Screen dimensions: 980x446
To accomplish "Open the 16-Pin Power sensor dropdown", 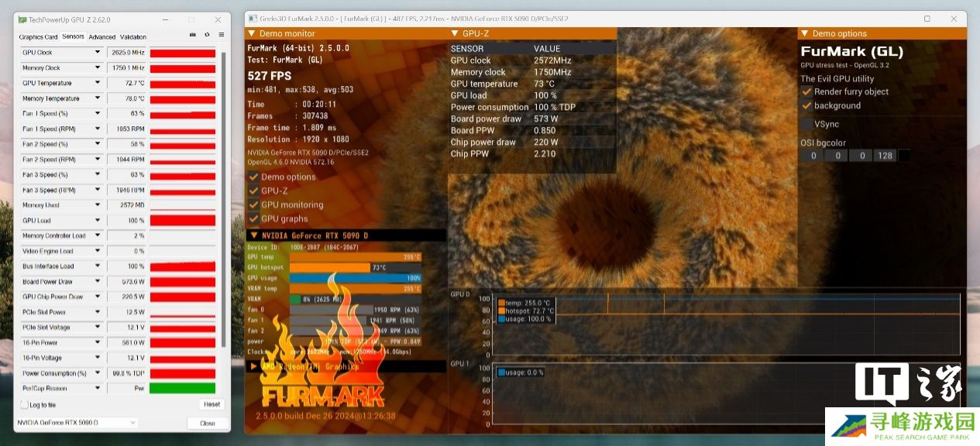I will [98, 342].
